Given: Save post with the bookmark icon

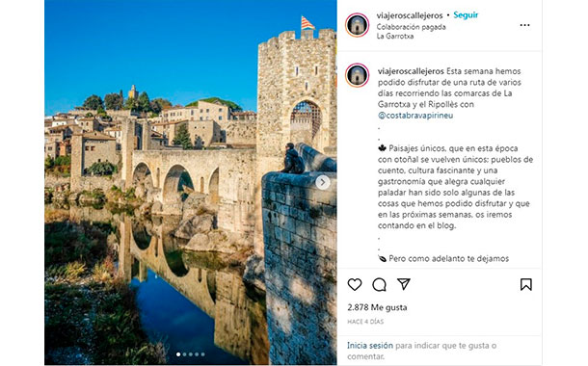Looking at the screenshot, I should tap(525, 285).
